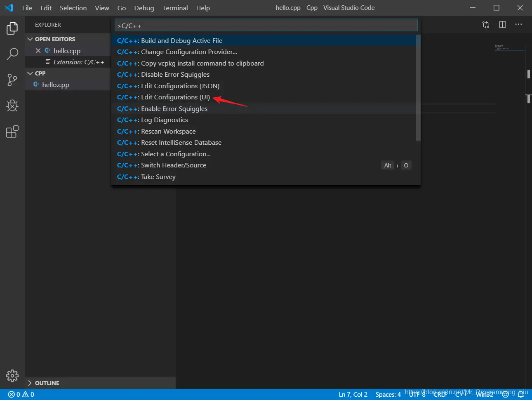Open the Extensions view
Image resolution: width=532 pixels, height=400 pixels.
tap(12, 132)
